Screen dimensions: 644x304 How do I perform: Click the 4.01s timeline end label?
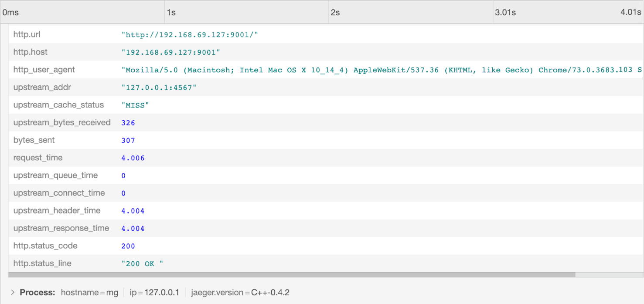630,12
